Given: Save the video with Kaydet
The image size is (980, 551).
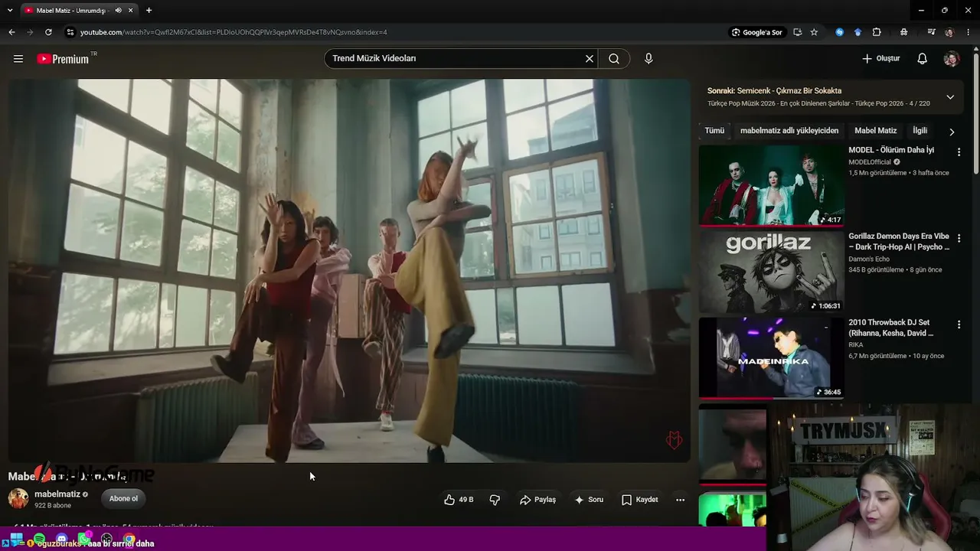Looking at the screenshot, I should coord(639,500).
